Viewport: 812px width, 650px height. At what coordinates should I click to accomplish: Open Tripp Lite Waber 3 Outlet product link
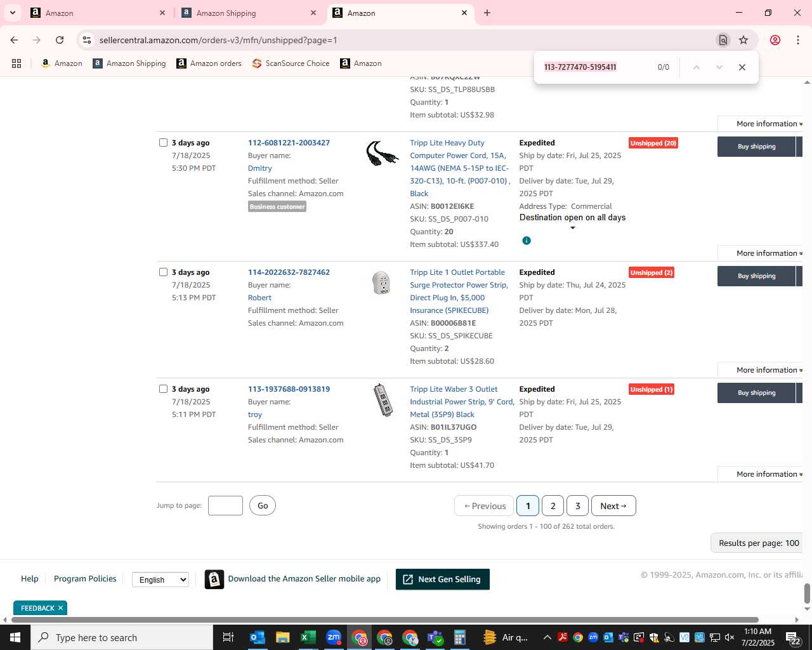pyautogui.click(x=462, y=402)
